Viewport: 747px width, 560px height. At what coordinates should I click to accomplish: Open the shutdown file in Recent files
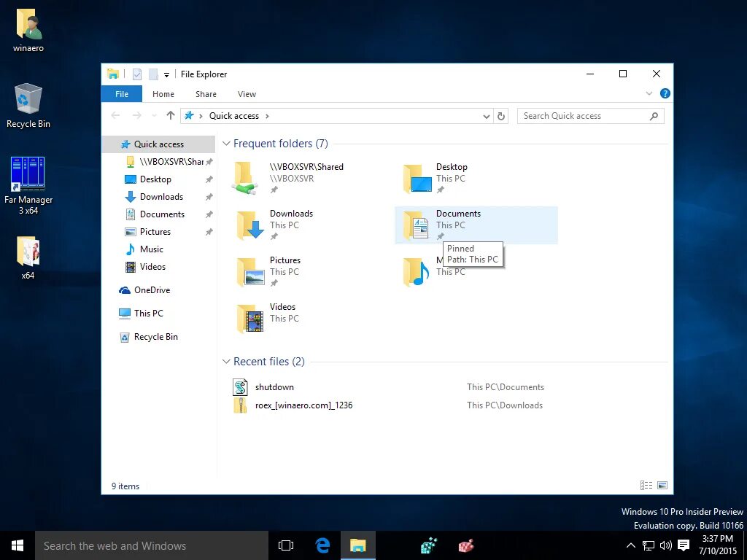[x=275, y=387]
